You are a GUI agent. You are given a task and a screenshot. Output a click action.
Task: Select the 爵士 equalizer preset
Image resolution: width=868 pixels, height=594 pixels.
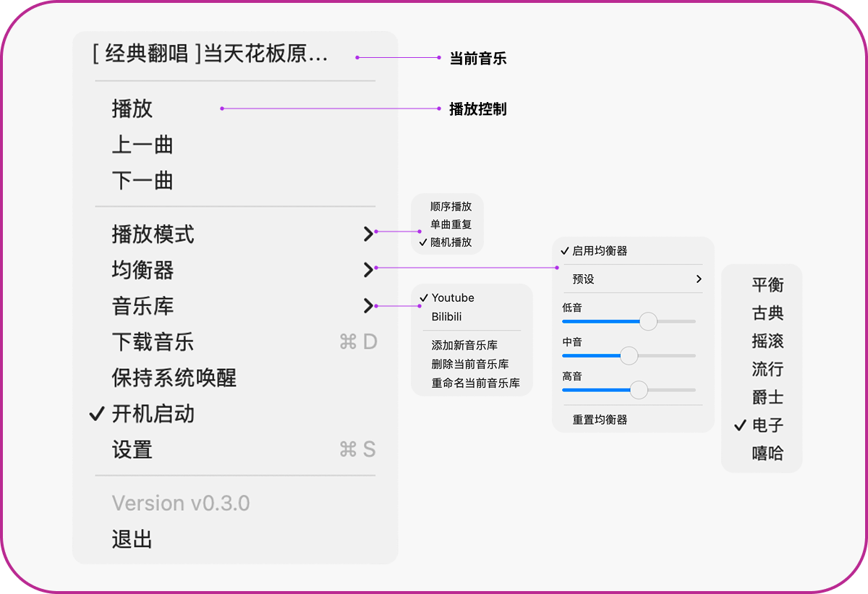[x=768, y=396]
